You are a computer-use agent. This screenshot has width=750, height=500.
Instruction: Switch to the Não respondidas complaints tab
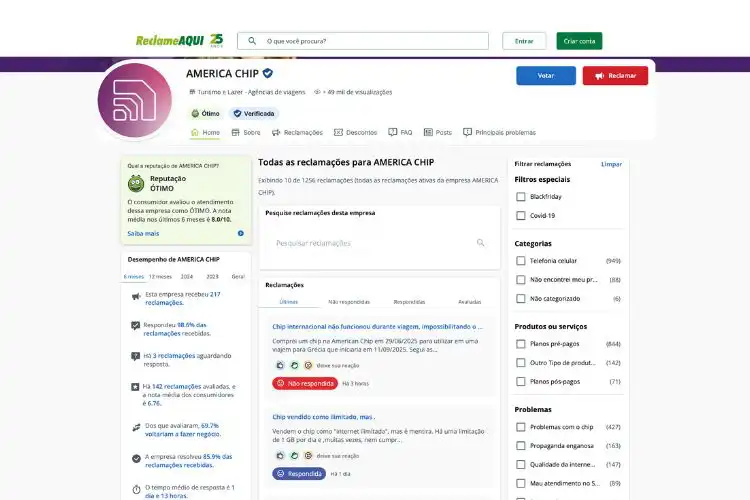coord(349,302)
